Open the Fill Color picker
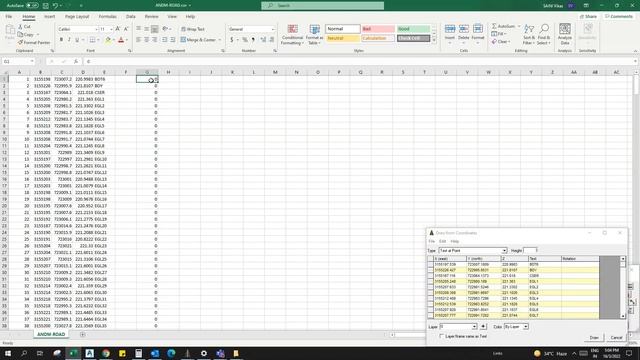640x360 pixels. pyautogui.click(x=108, y=40)
